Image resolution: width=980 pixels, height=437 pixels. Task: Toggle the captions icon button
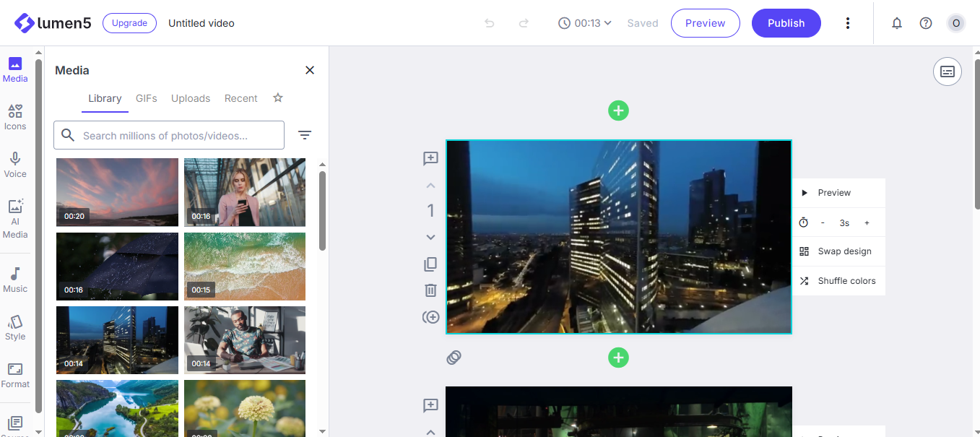coord(948,72)
